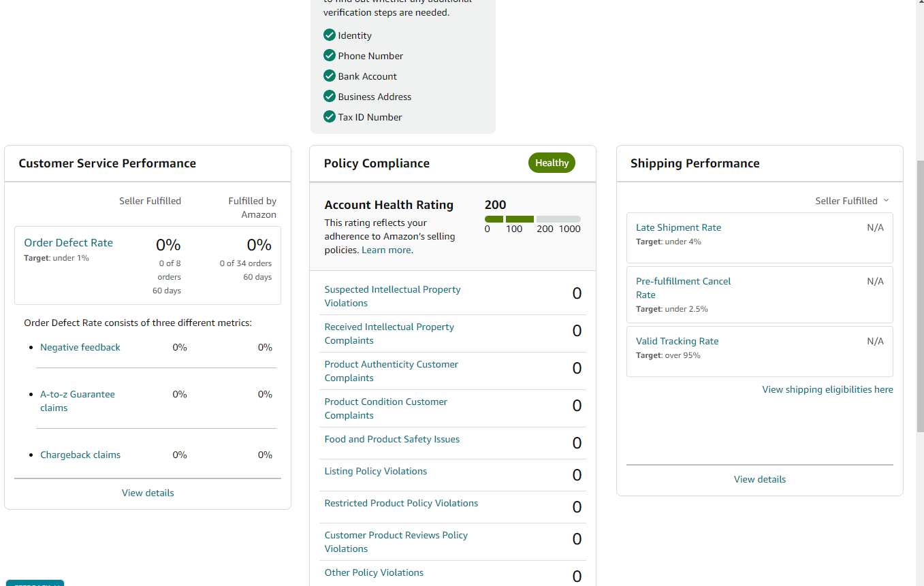Click the Business Address checkmark icon

330,96
